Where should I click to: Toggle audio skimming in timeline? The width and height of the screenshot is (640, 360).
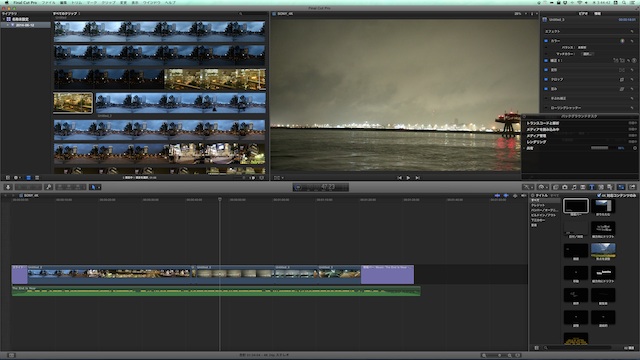click(506, 196)
